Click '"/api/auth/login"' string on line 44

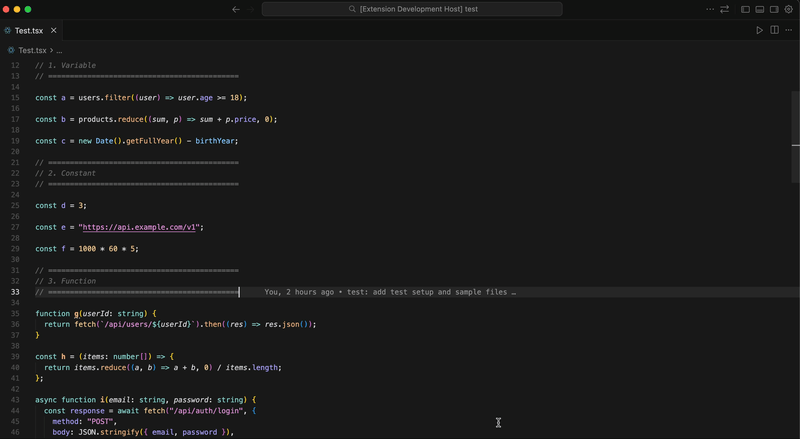click(x=206, y=410)
